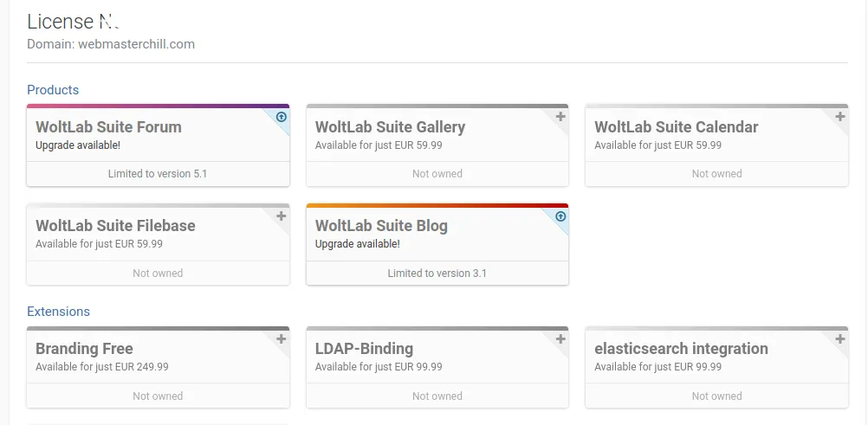The image size is (868, 425).
Task: Click plus icon on WoltLab Suite Calendar card
Action: point(840,117)
